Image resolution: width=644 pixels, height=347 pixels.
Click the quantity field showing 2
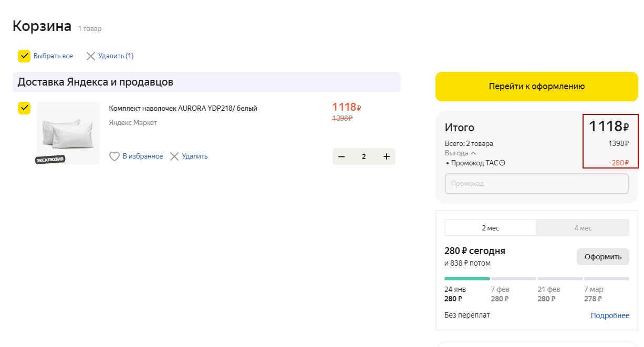(x=363, y=156)
